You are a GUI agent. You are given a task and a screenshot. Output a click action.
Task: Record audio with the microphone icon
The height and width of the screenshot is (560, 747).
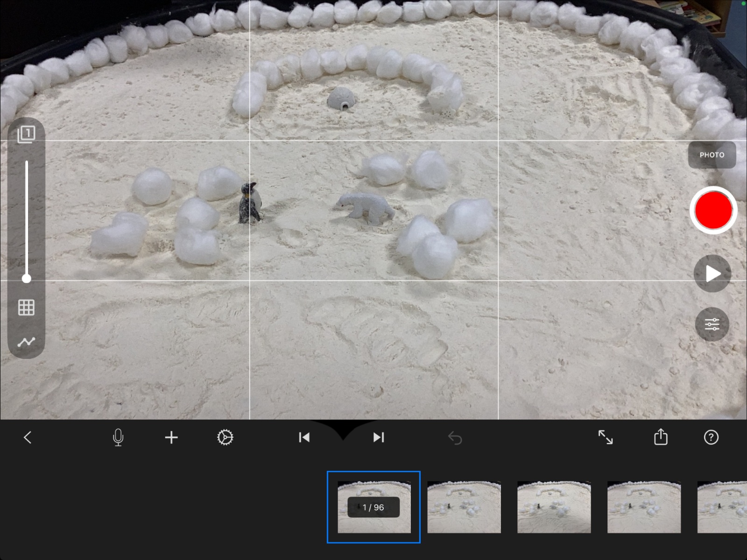(x=118, y=437)
